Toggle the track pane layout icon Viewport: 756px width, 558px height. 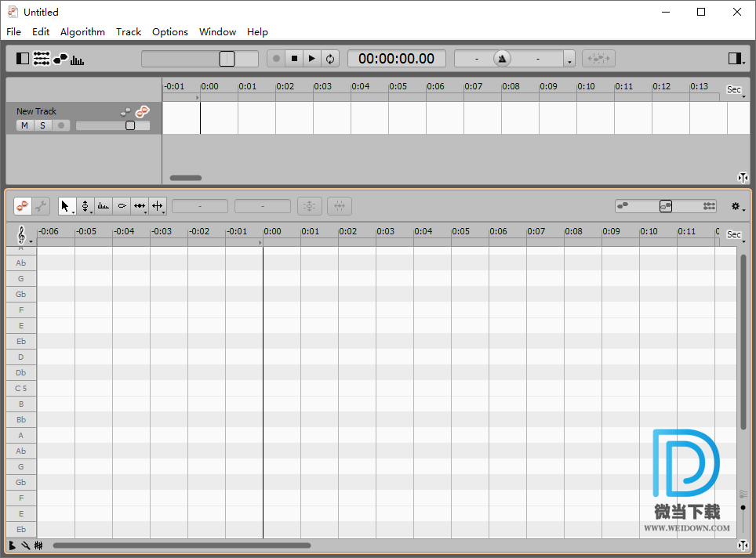pyautogui.click(x=23, y=58)
